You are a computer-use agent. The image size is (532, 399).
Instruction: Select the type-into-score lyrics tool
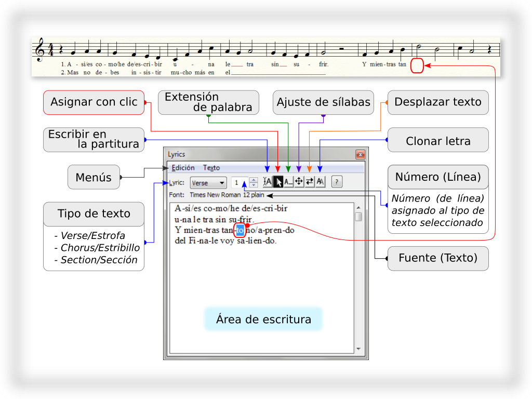(x=268, y=182)
